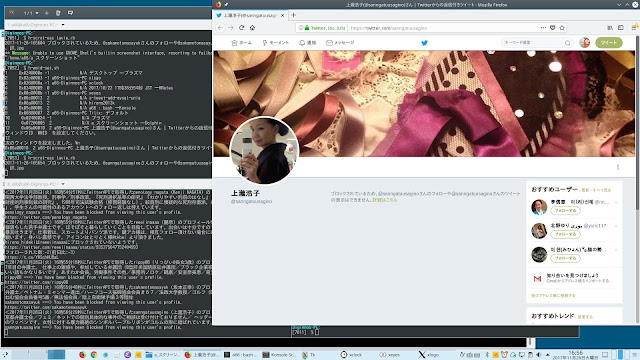Screen dimensions: 640x360
Task: Open the avatar of suggested user 北野ゆり
Action: (539, 231)
